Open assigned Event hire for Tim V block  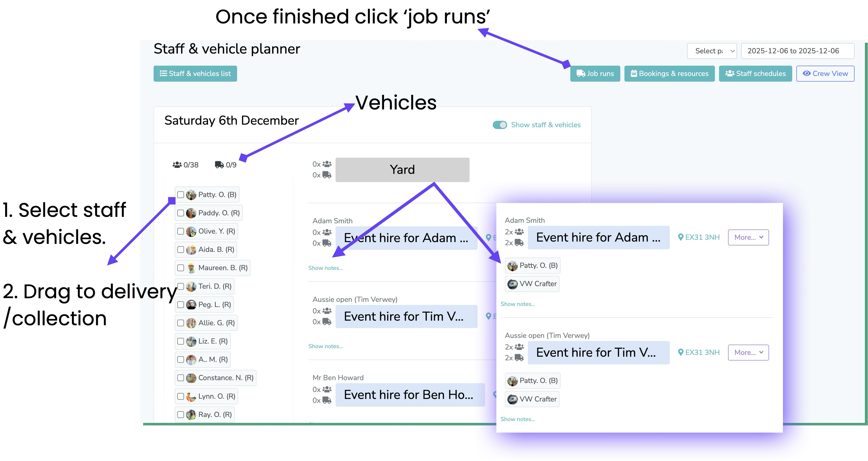(598, 353)
